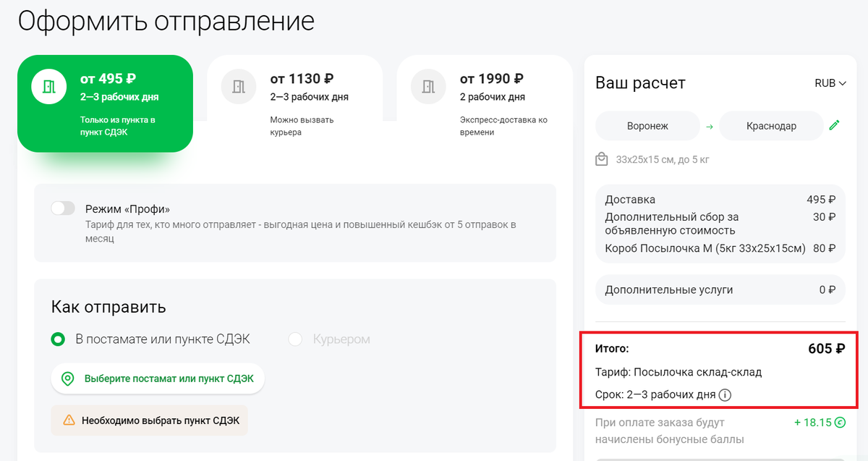Expand the Дополнительные услуги row
This screenshot has width=868, height=461.
[719, 289]
